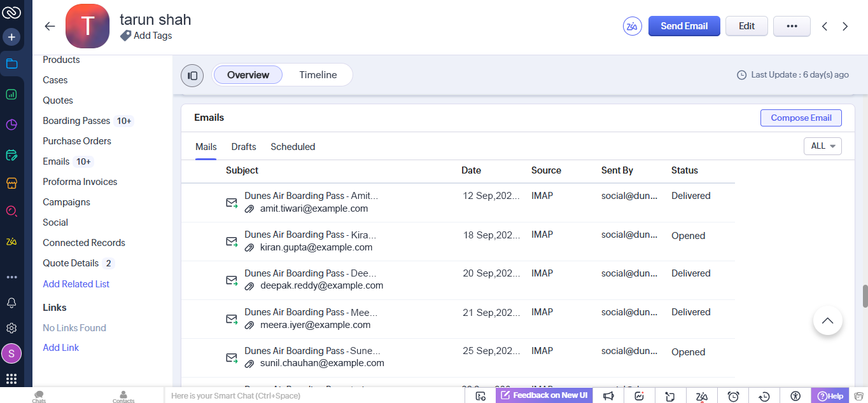This screenshot has height=403, width=868.
Task: Click the announcements megaphone icon in bottom bar
Action: [x=608, y=396]
